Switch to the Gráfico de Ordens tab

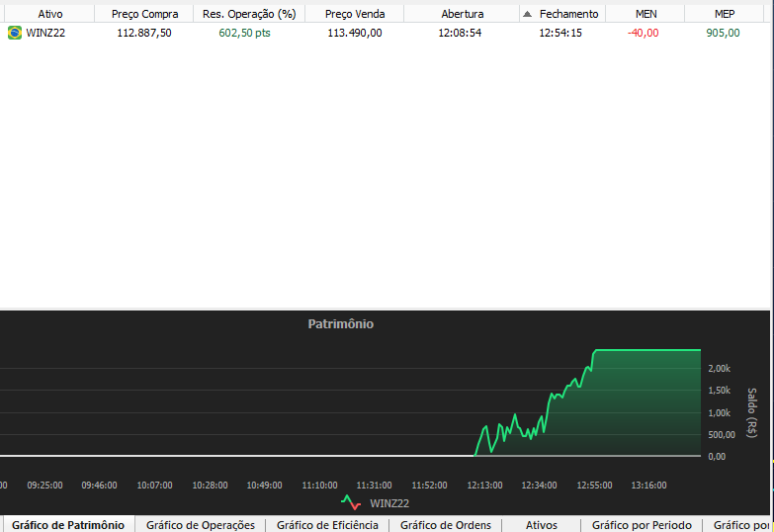445,525
